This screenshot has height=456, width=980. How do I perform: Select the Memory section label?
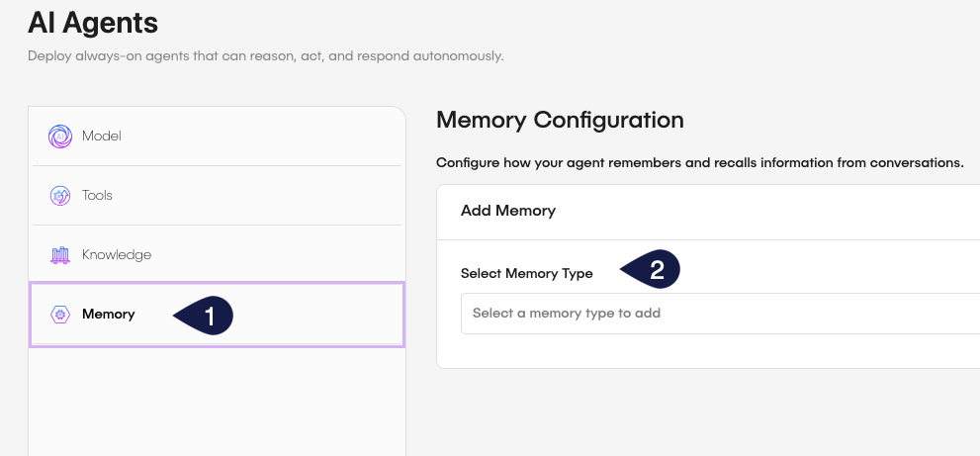[x=109, y=315]
